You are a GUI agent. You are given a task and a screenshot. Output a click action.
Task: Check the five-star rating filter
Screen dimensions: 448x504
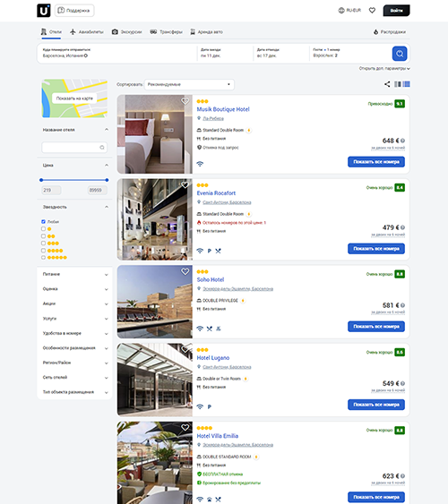coord(43,258)
